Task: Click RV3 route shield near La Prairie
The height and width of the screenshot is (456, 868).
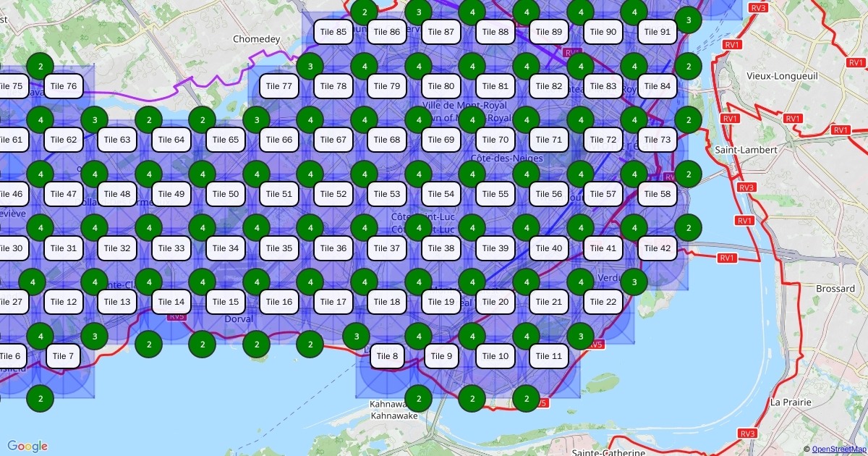Action: [747, 433]
